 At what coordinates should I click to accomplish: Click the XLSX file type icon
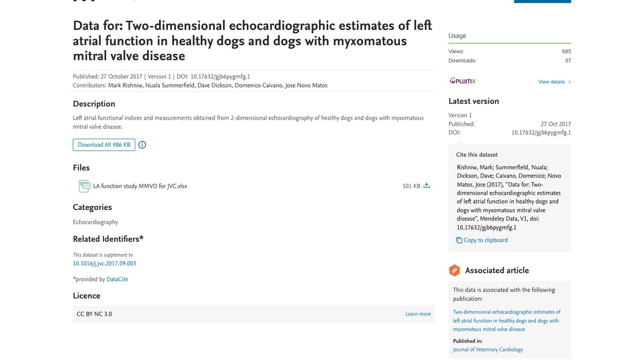point(85,186)
